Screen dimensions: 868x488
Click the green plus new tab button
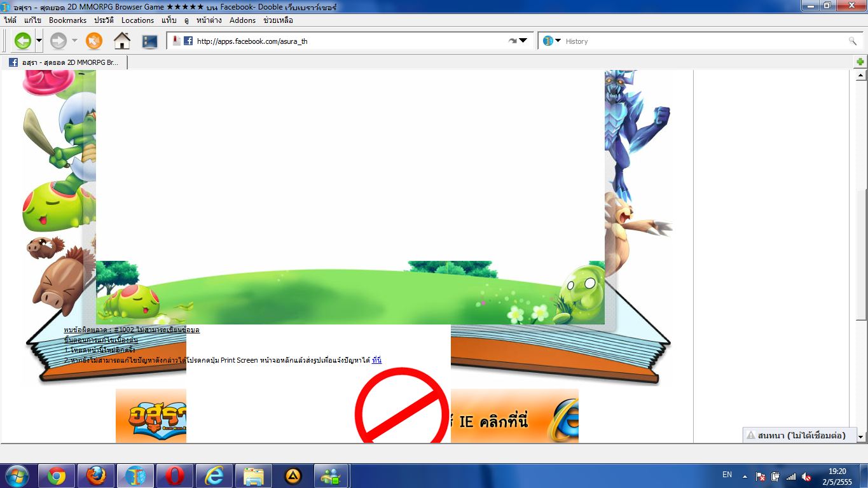coord(860,62)
